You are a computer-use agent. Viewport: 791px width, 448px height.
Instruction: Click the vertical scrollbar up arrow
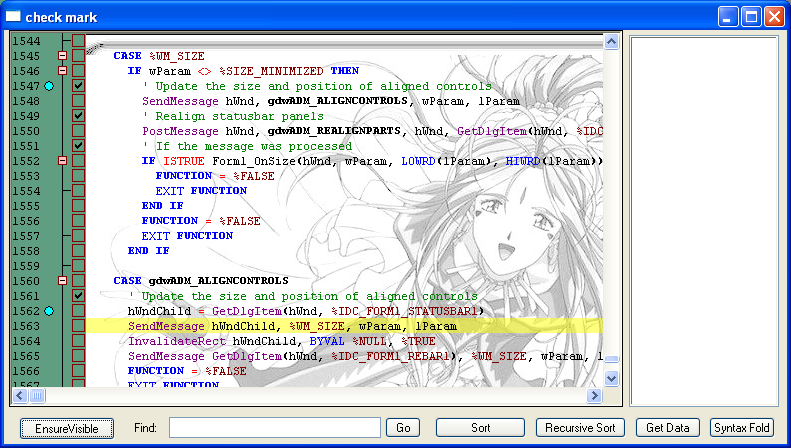click(x=611, y=41)
